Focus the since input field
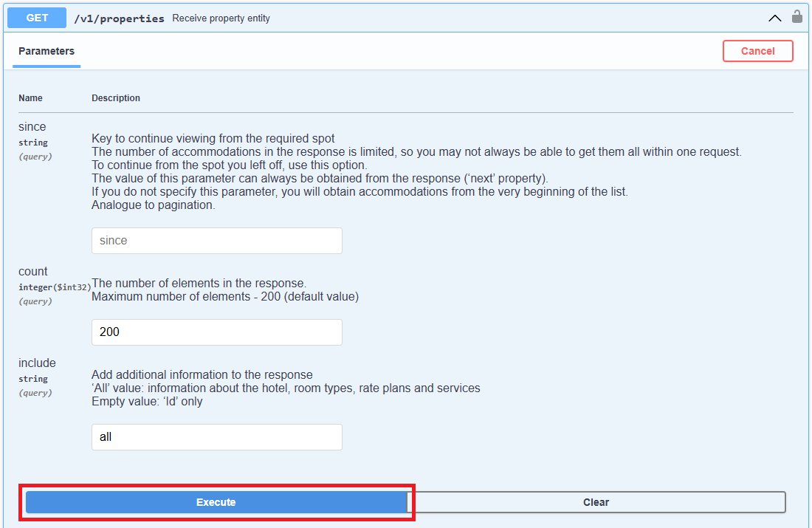The width and height of the screenshot is (812, 528). pos(217,241)
